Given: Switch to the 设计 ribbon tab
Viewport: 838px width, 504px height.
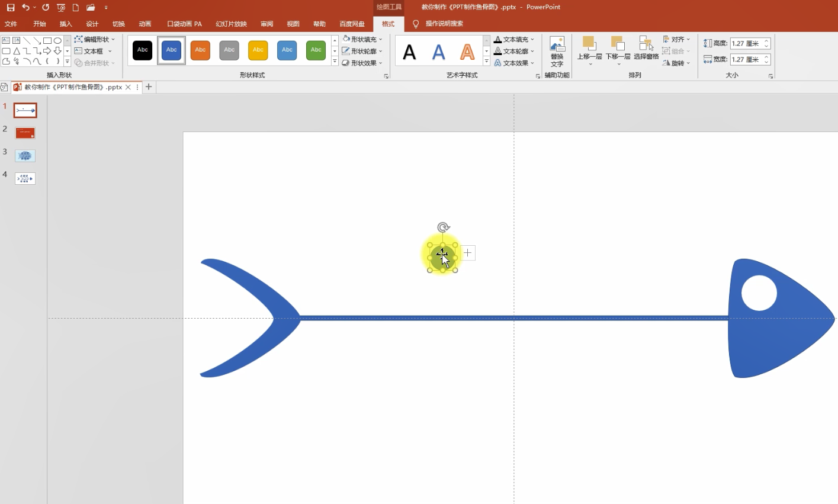Looking at the screenshot, I should (x=92, y=24).
